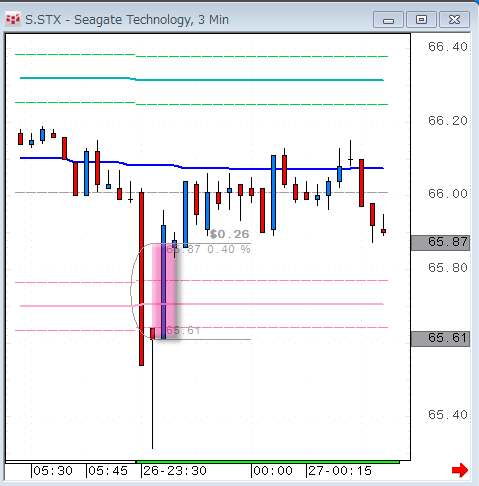Click the teal moving average line
The width and height of the screenshot is (479, 486).
[202, 79]
